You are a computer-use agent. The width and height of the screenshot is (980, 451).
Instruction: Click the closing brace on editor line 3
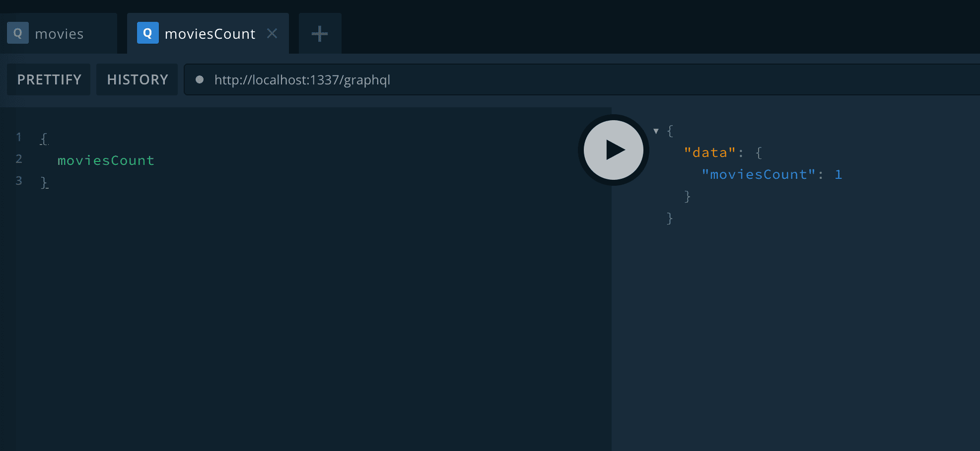click(x=44, y=182)
